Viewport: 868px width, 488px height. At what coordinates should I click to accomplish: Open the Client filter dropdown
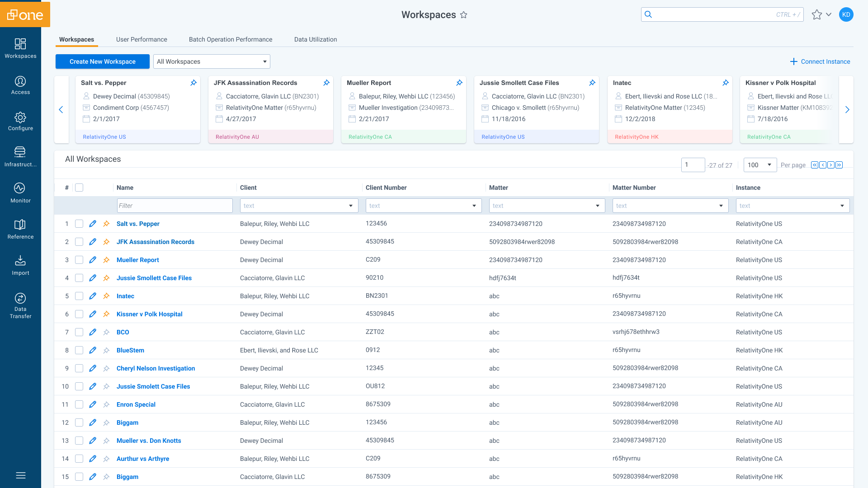tap(299, 206)
